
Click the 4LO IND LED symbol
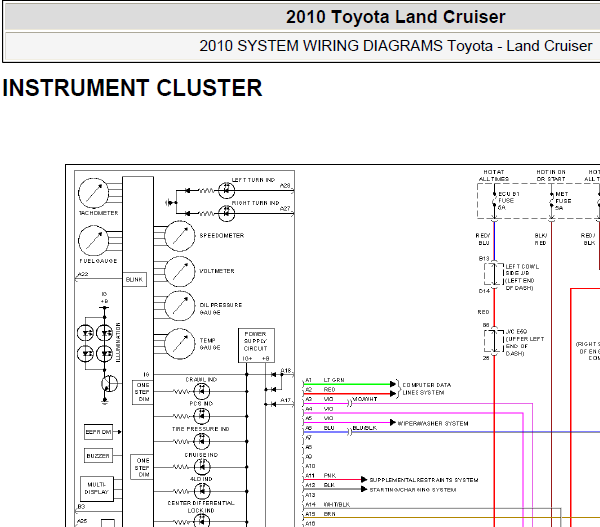[x=202, y=491]
